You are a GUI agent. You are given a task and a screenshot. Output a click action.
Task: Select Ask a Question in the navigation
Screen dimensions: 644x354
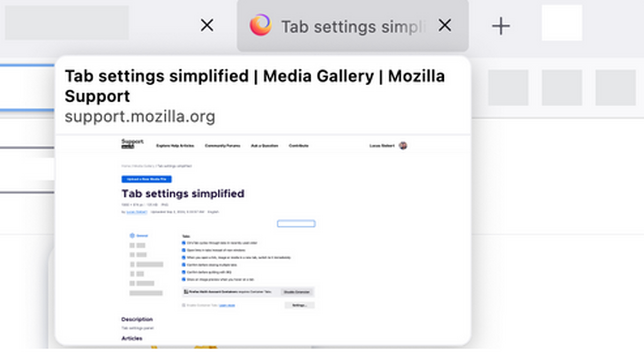click(266, 145)
